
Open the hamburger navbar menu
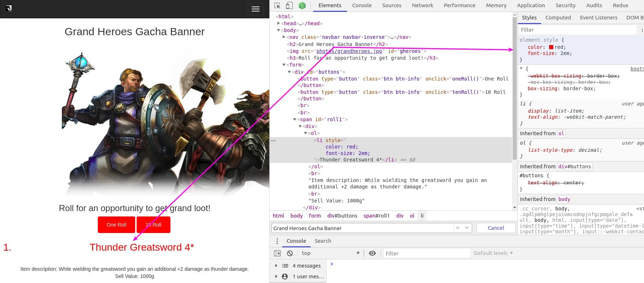point(255,9)
